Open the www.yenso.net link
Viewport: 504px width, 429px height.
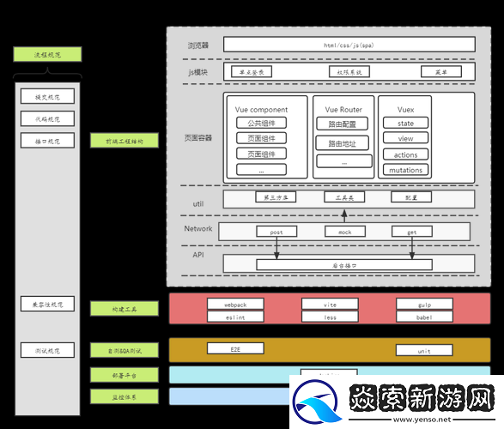pos(422,420)
